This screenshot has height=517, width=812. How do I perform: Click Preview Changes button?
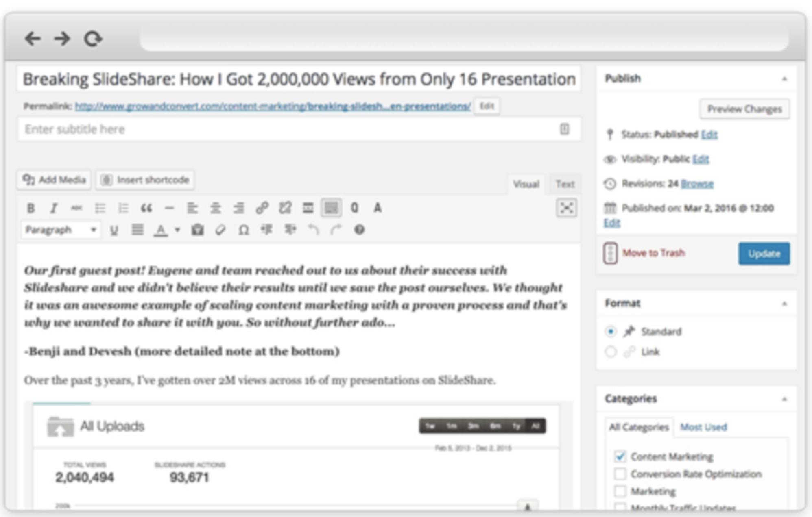point(744,109)
